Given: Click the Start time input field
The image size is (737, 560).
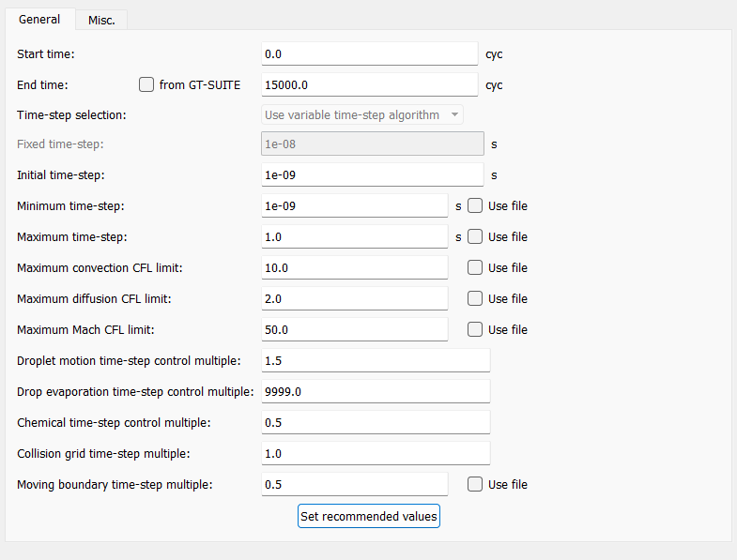Looking at the screenshot, I should click(368, 53).
